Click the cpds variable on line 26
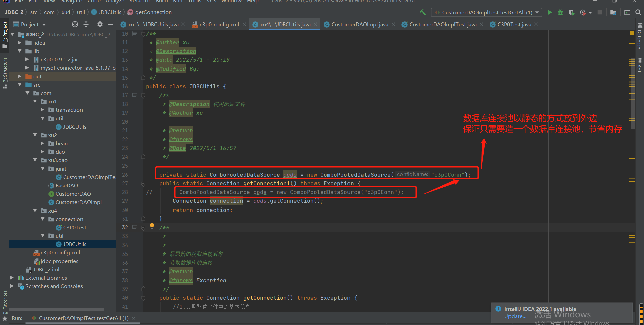The width and height of the screenshot is (644, 325). click(290, 175)
